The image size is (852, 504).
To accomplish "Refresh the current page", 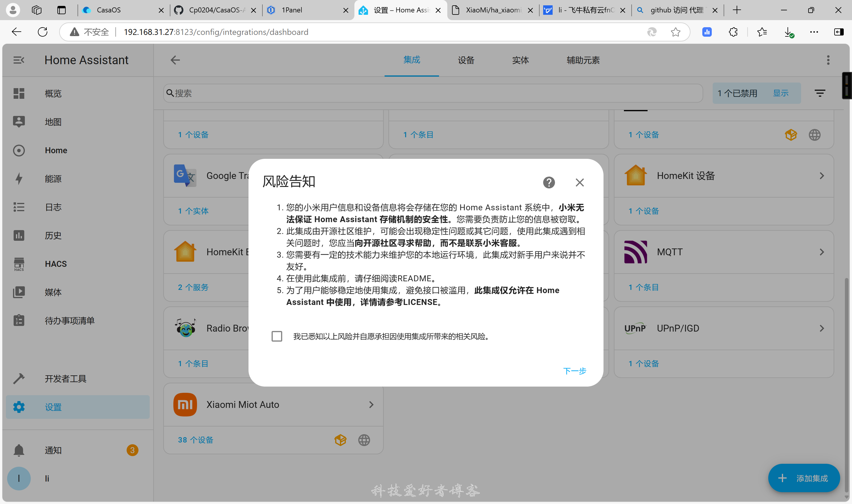I will pos(42,32).
